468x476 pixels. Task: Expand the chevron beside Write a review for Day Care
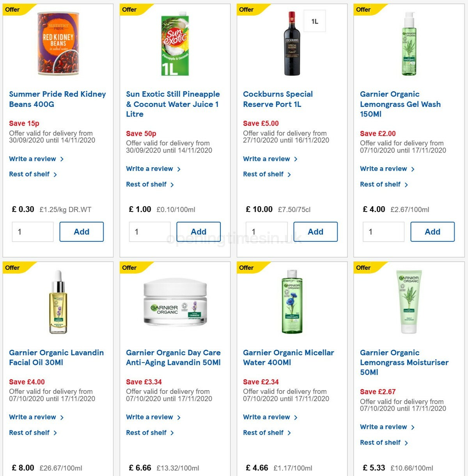(x=179, y=417)
